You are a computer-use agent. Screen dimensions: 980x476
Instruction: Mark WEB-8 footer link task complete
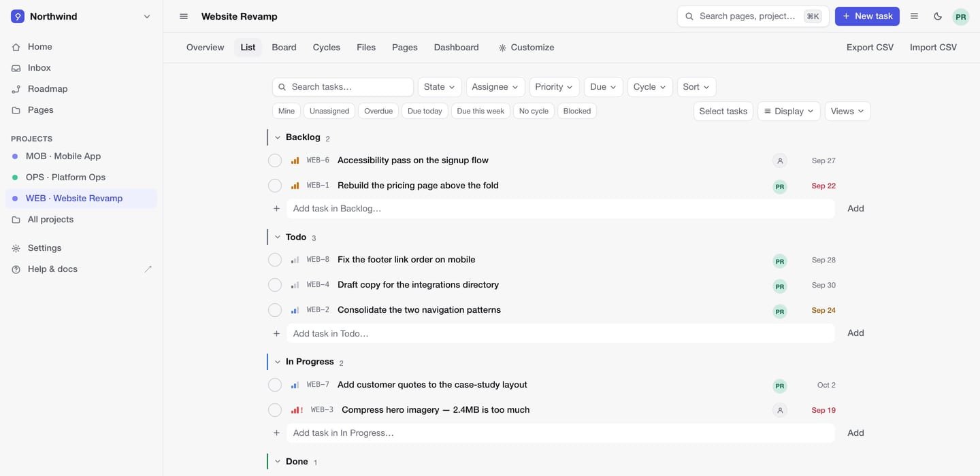click(x=275, y=260)
